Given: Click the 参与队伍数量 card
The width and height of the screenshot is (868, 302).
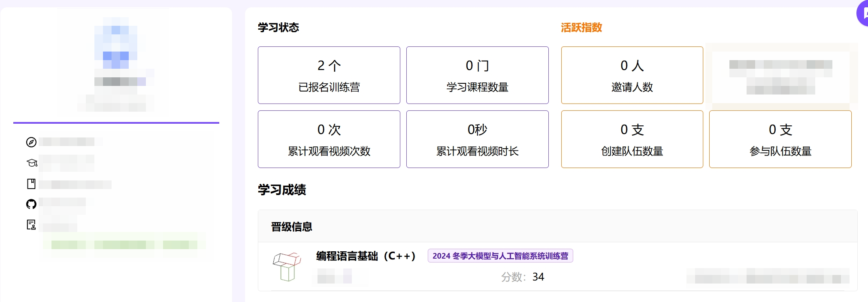Looking at the screenshot, I should point(780,139).
